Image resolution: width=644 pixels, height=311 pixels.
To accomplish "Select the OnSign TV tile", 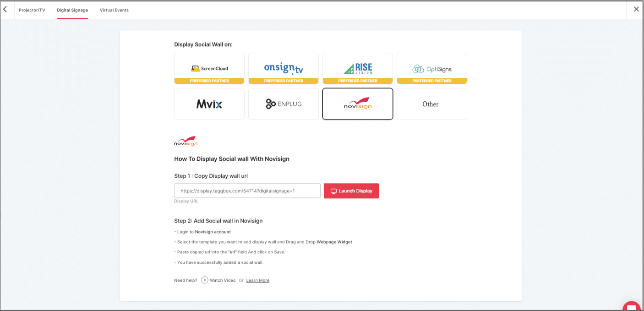I will (x=284, y=68).
